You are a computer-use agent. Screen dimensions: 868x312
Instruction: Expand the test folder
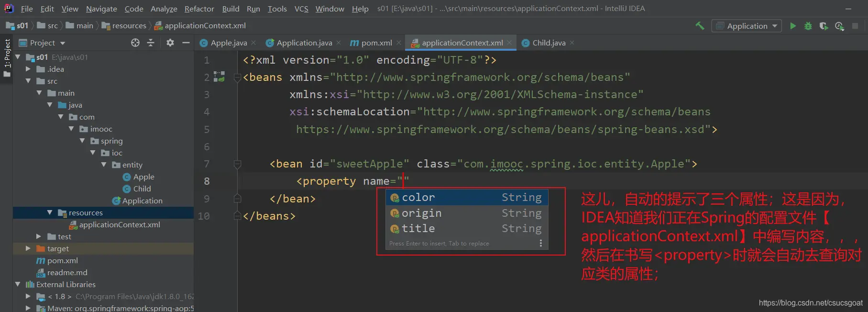[x=39, y=236]
